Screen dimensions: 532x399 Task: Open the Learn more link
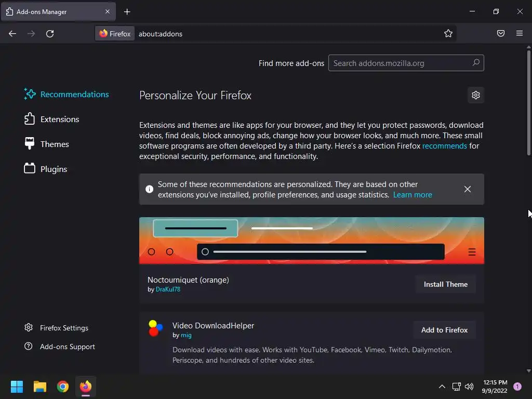pos(413,195)
